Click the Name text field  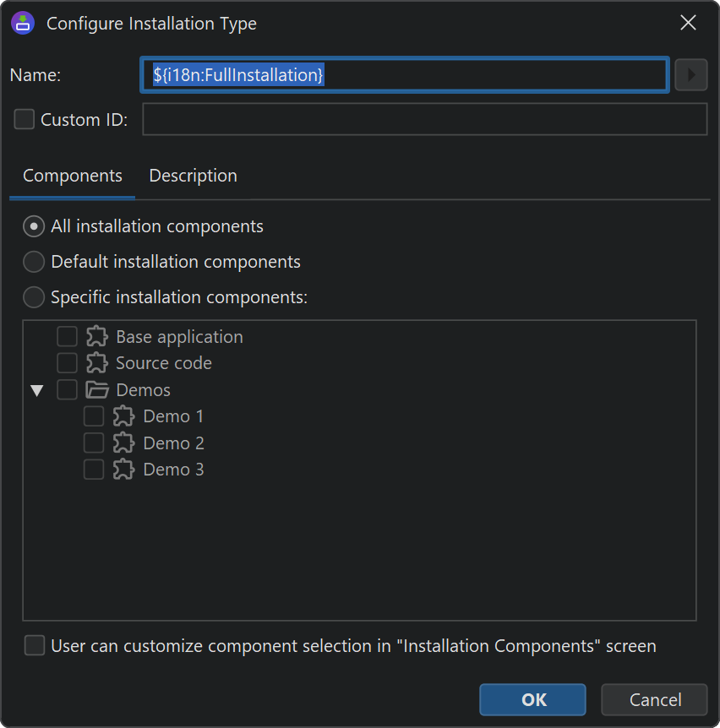tap(406, 75)
